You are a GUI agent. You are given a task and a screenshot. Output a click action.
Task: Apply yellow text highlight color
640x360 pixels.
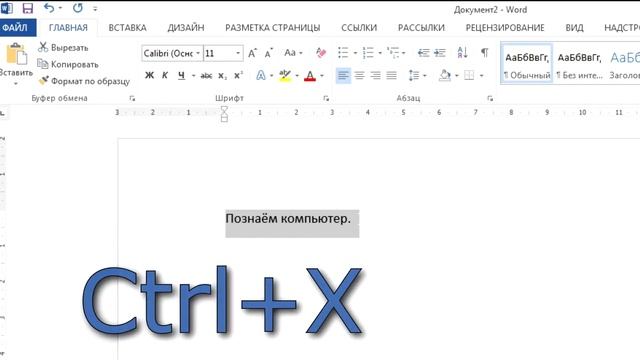pos(285,76)
